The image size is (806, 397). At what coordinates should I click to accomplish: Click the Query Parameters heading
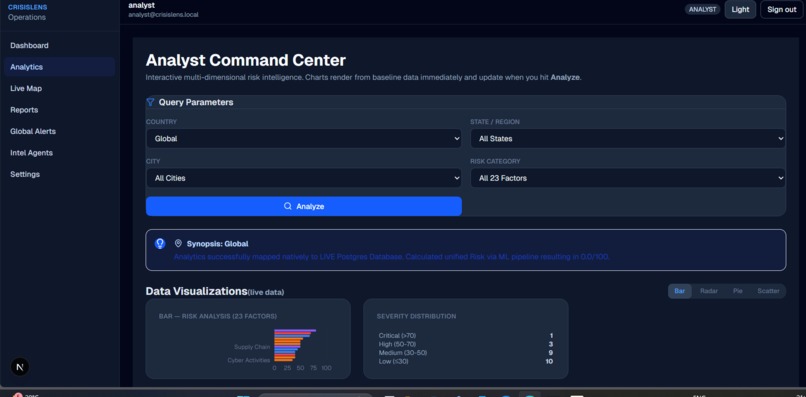coord(196,102)
